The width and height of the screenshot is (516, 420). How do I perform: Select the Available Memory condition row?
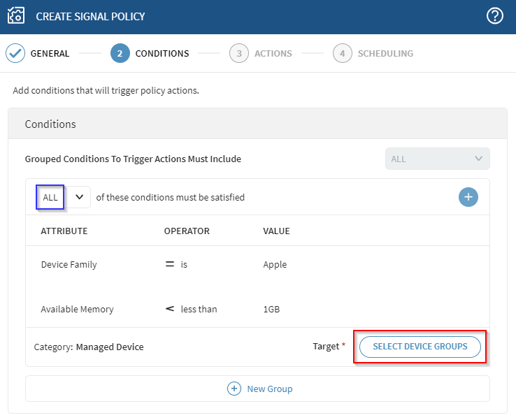pos(77,309)
